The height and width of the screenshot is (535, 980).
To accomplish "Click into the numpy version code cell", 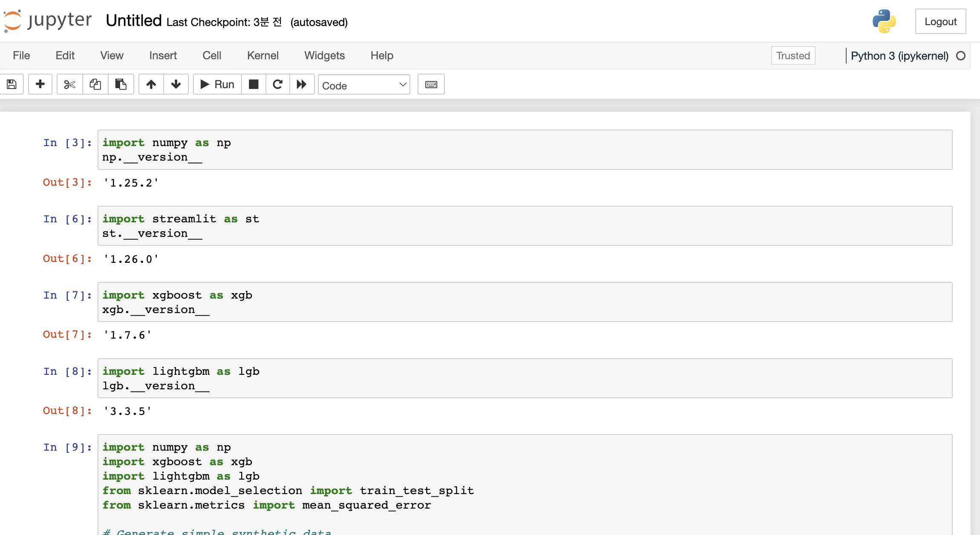I will point(525,150).
